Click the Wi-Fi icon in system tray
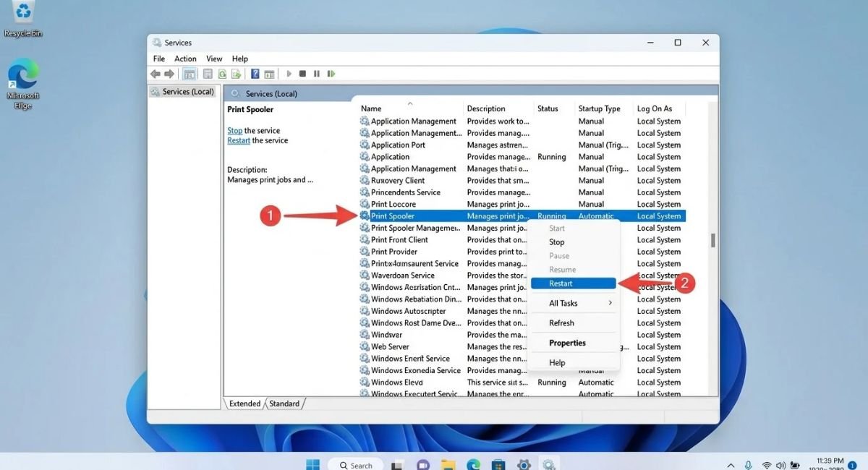This screenshot has width=868, height=470. coord(766,464)
